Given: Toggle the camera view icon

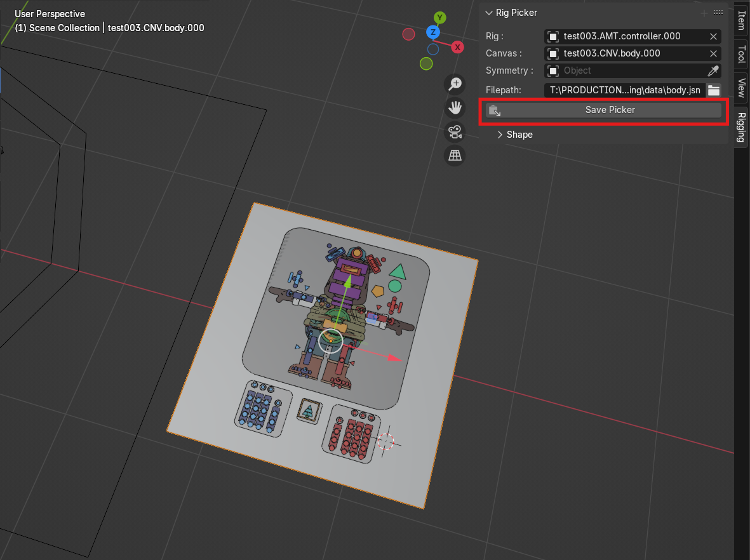Looking at the screenshot, I should pyautogui.click(x=455, y=131).
